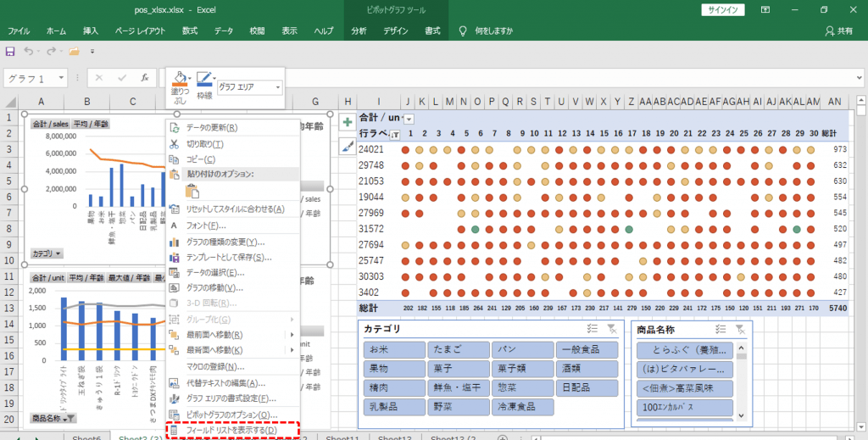This screenshot has height=440, width=868.
Task: Choose データの更新 in the context menu
Action: (x=232, y=128)
